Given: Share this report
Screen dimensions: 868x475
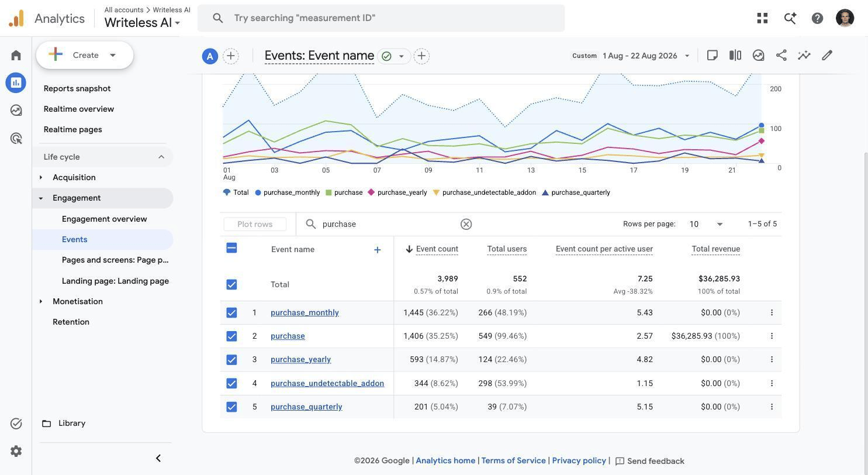Looking at the screenshot, I should point(781,55).
